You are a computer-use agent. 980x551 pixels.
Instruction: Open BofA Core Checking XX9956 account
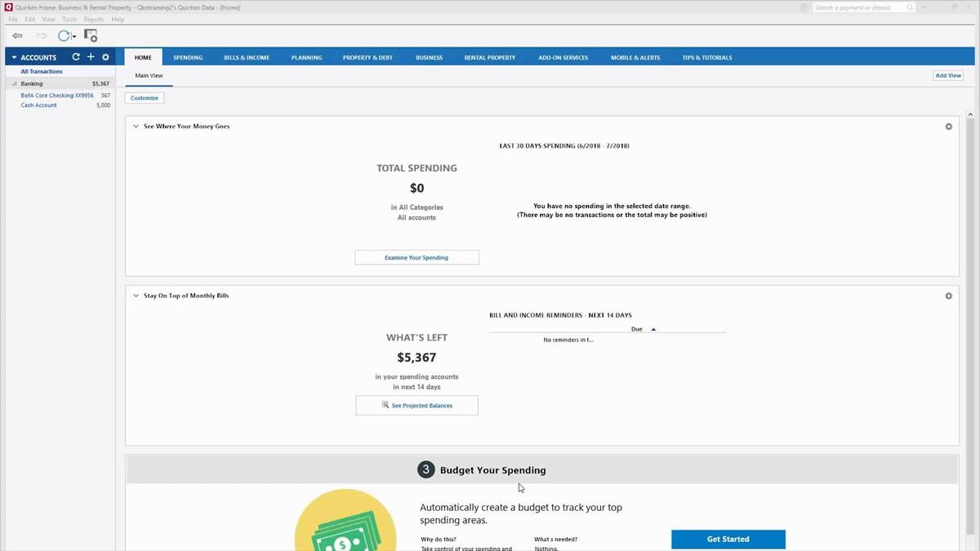[58, 96]
